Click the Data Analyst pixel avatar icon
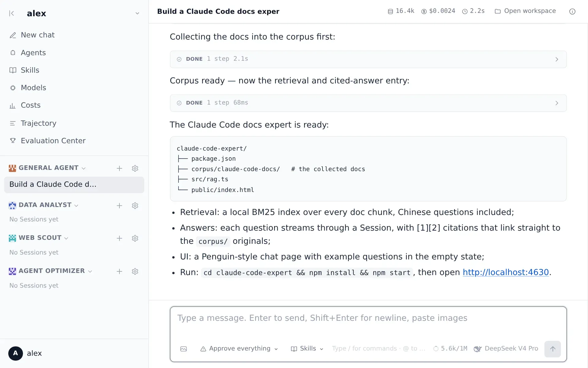588x368 pixels. 12,205
